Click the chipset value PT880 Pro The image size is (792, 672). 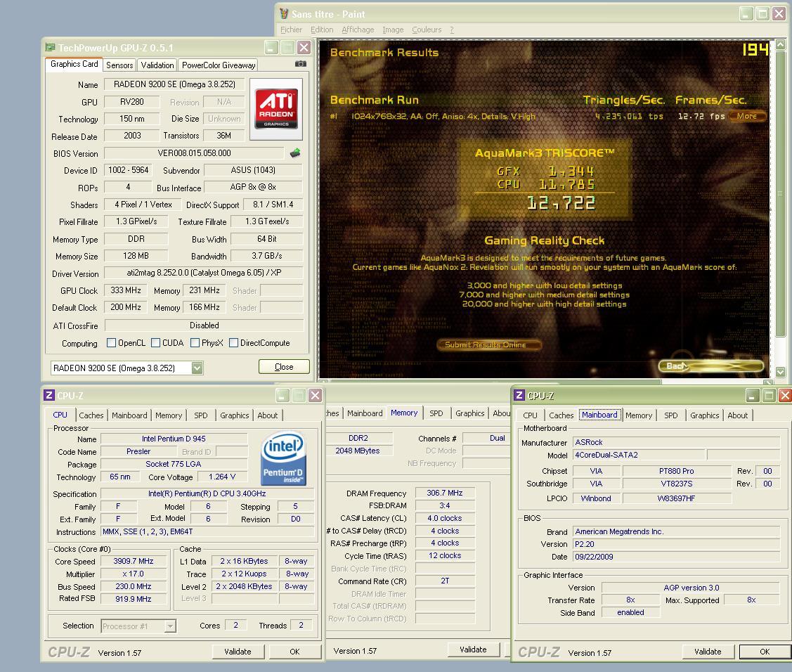[676, 471]
